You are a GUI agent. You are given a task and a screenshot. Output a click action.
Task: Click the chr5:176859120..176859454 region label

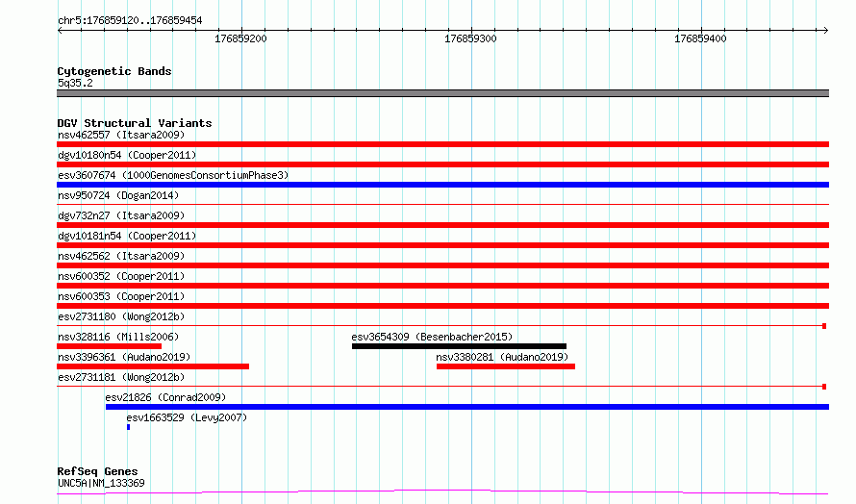click(130, 20)
